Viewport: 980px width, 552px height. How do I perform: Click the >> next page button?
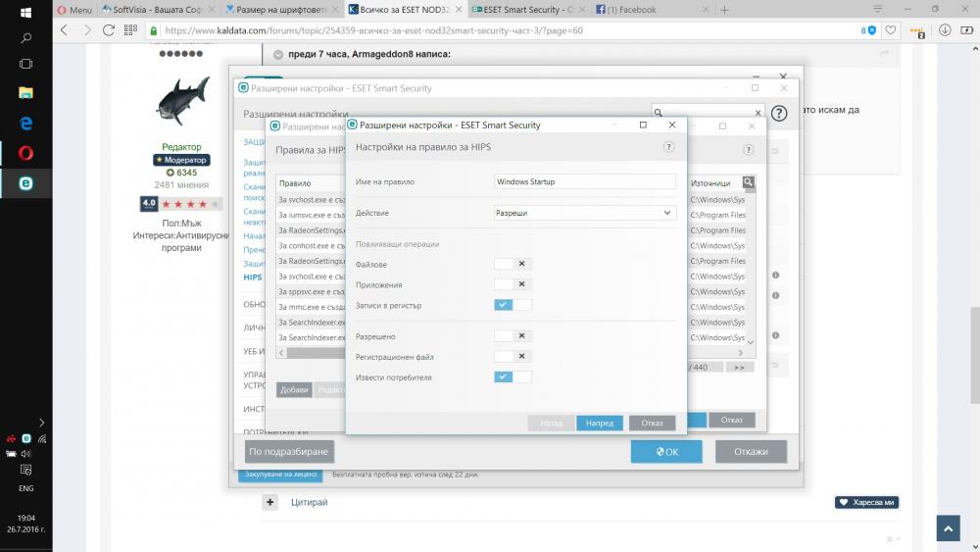pyautogui.click(x=739, y=367)
